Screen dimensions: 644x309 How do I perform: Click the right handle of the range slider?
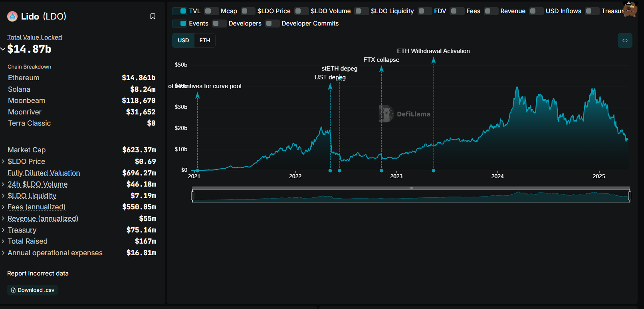pyautogui.click(x=630, y=196)
